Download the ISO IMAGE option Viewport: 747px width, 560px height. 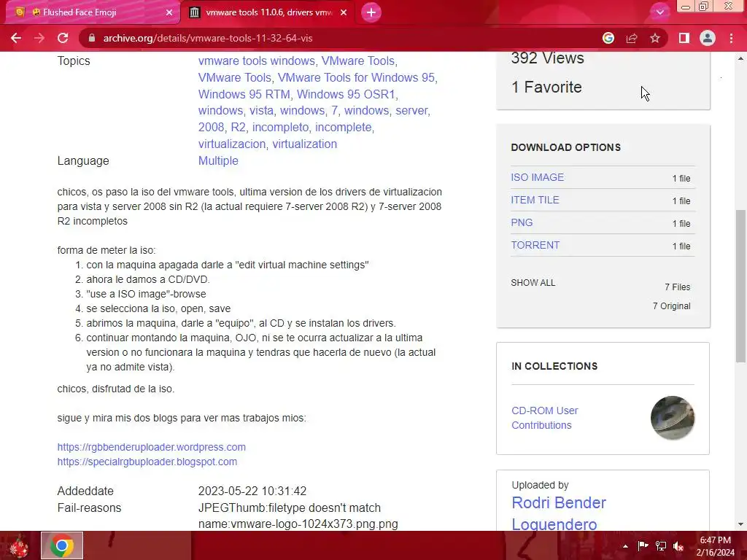[x=538, y=177]
